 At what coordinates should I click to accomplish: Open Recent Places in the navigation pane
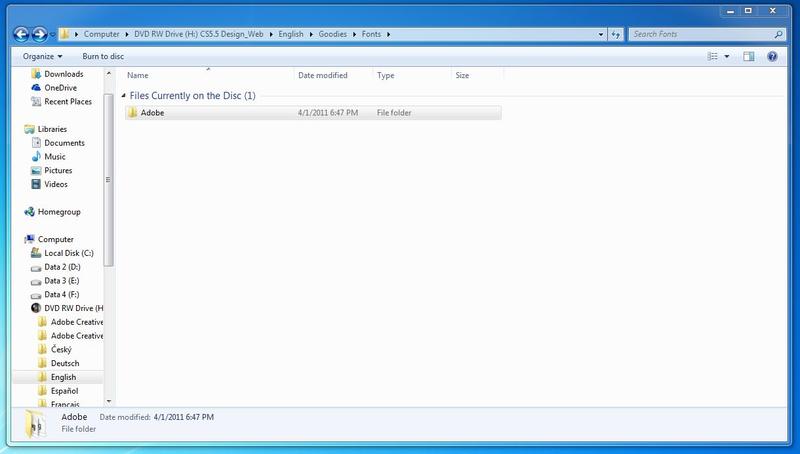click(x=61, y=102)
